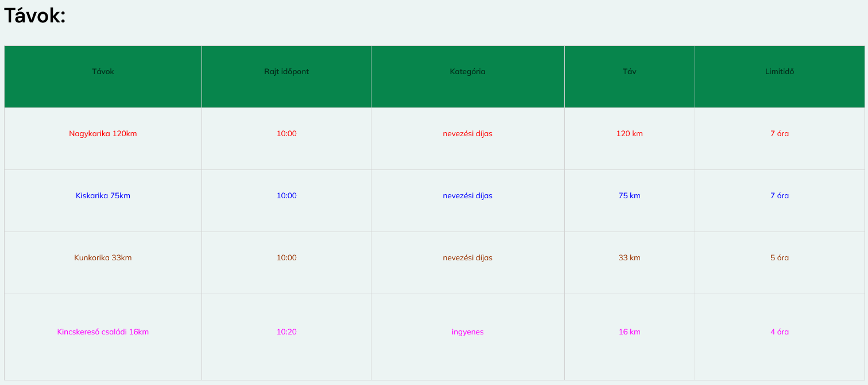This screenshot has width=868, height=385.
Task: Click the blue 'nevezési díjas' in Kiskarika row
Action: [467, 196]
